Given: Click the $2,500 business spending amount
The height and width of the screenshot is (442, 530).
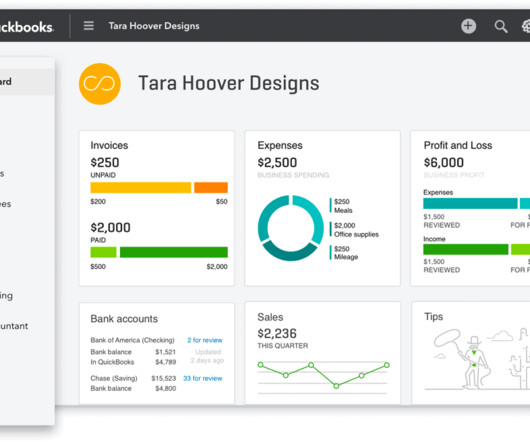Looking at the screenshot, I should tap(277, 163).
